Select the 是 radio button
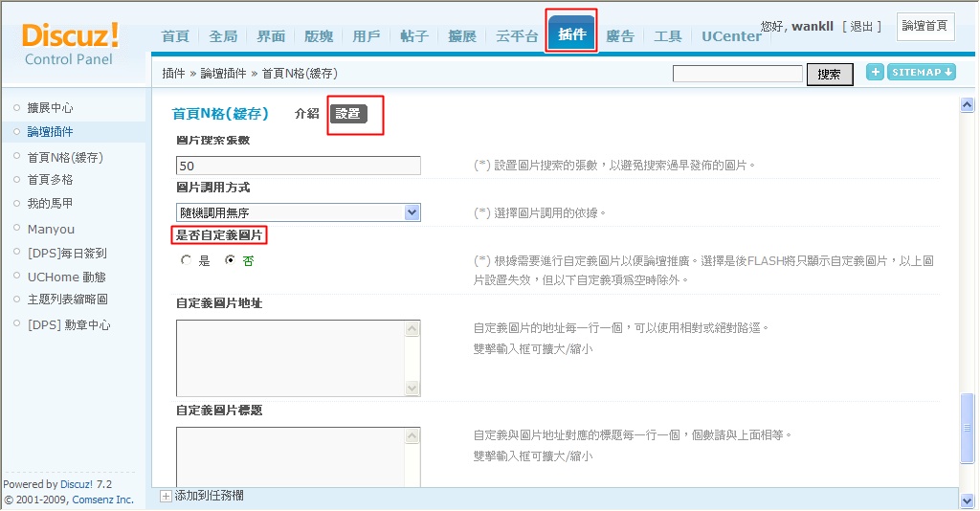 [186, 260]
